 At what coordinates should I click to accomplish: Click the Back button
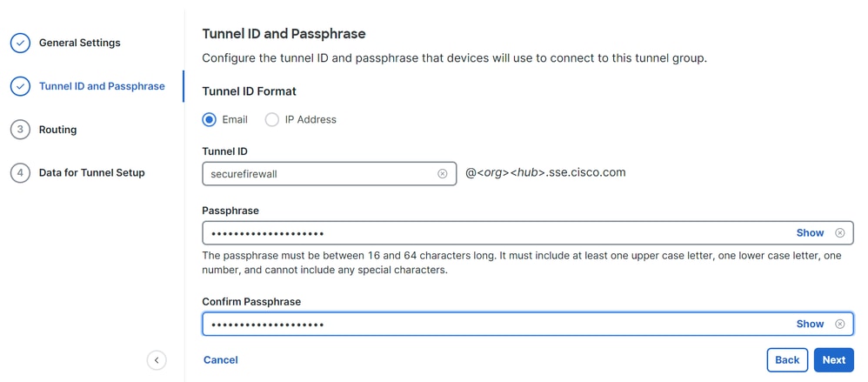pyautogui.click(x=787, y=360)
